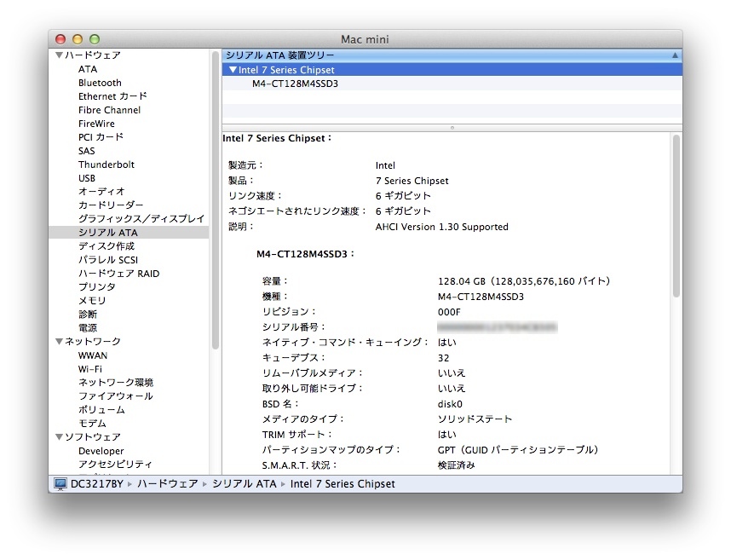Select PCI カード in the sidebar
Image resolution: width=731 pixels, height=560 pixels.
click(101, 137)
